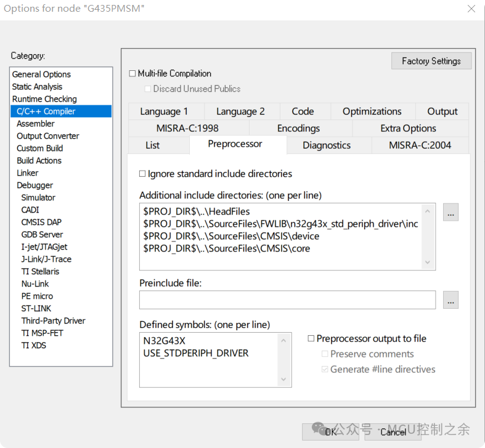Select CADI debugger driver

point(61,210)
